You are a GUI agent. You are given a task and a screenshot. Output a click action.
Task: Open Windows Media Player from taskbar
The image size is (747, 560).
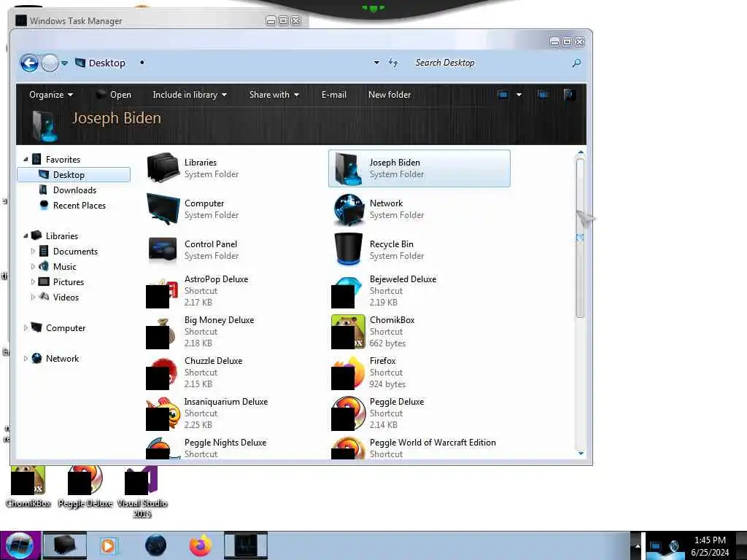[x=108, y=545]
